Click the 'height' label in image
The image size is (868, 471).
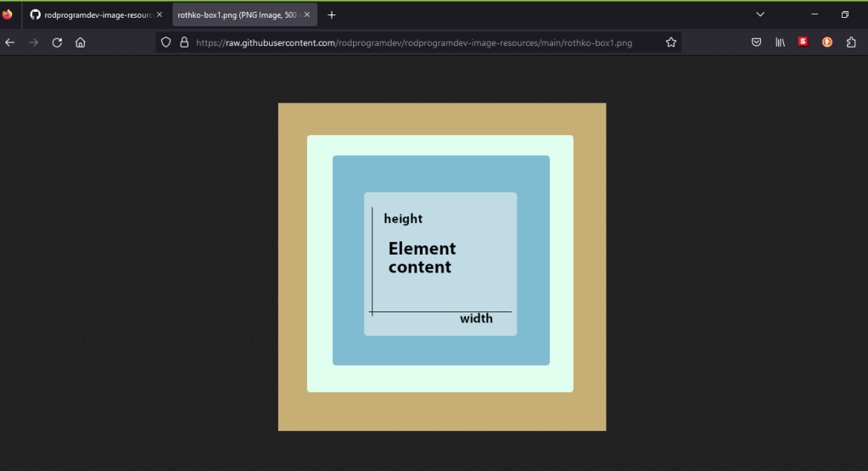pos(403,219)
